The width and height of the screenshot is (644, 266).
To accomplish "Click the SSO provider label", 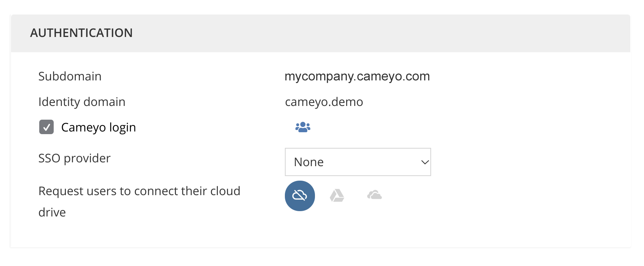I will (75, 158).
